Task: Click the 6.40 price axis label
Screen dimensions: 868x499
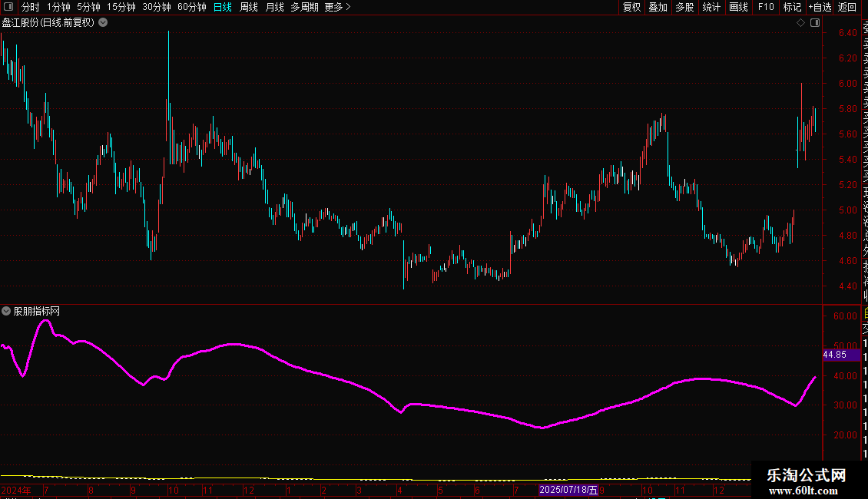Action: click(847, 33)
